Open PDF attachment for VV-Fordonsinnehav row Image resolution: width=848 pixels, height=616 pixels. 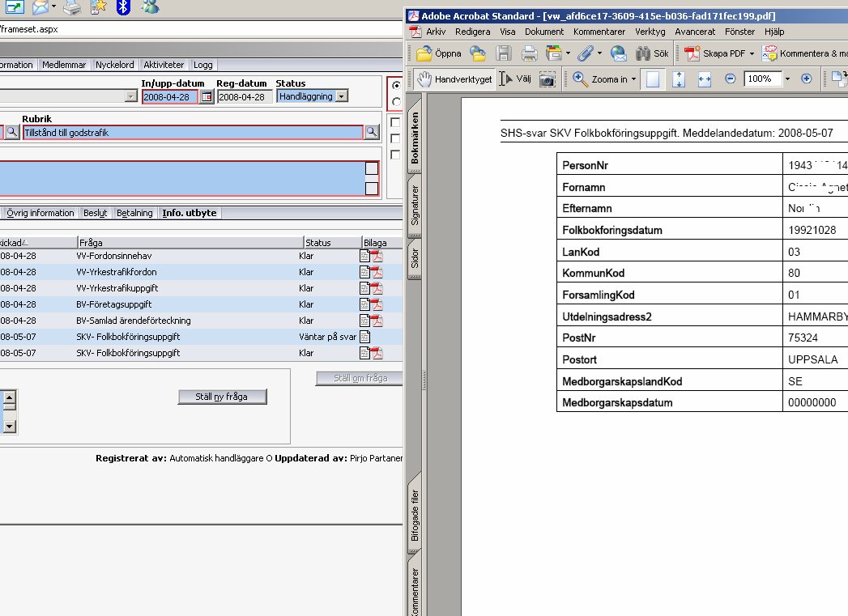377,256
